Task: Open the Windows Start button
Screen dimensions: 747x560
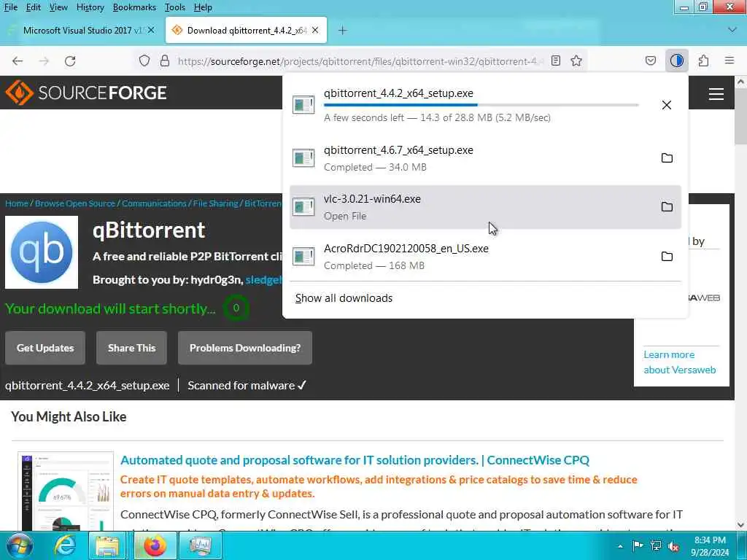Action: pyautogui.click(x=19, y=545)
